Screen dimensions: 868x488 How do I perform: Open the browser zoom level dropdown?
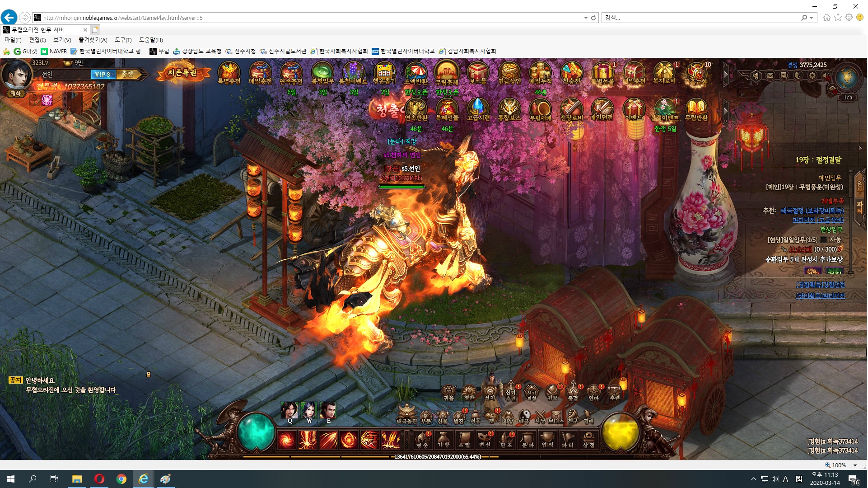pyautogui.click(x=855, y=465)
